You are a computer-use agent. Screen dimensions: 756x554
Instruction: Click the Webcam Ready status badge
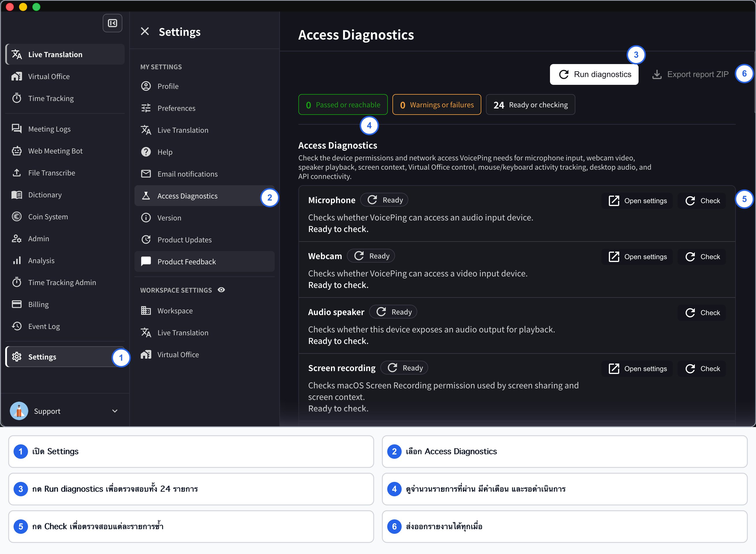click(x=370, y=256)
